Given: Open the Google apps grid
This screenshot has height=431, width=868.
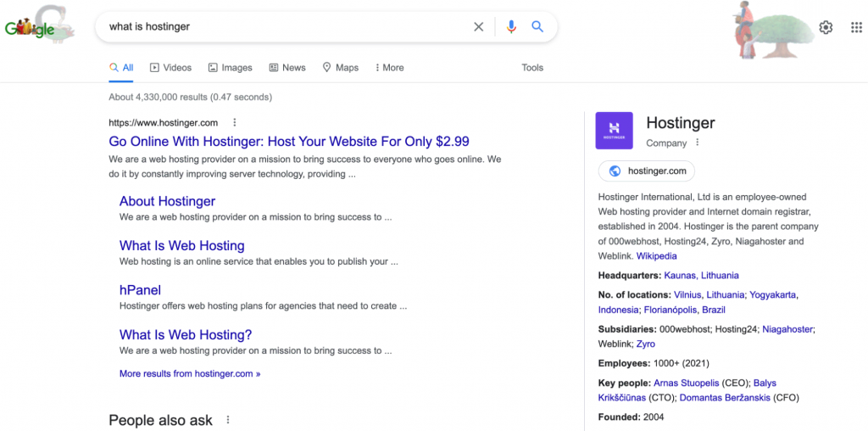Looking at the screenshot, I should click(x=855, y=28).
